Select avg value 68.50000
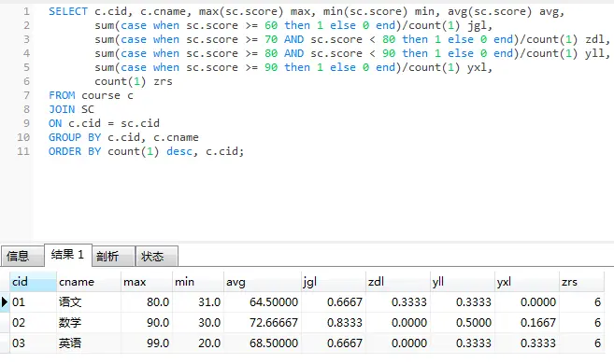This screenshot has width=614, height=364. point(263,343)
